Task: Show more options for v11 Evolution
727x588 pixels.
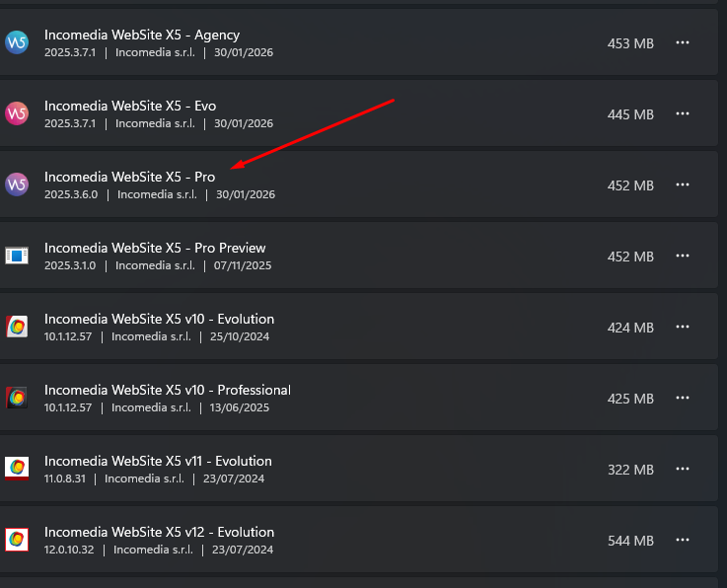Action: coord(683,470)
